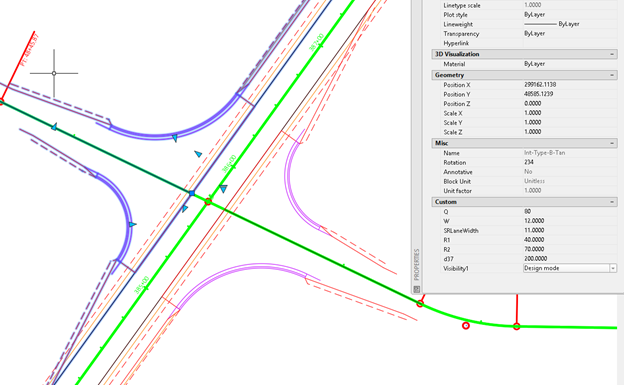Select the blue triangle grip on lower-left curb return
Image resolution: width=624 pixels, height=385 pixels.
click(132, 225)
